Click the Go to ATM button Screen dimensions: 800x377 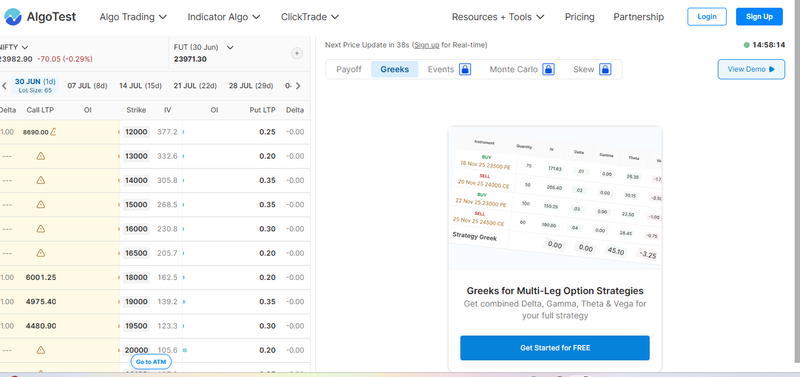pyautogui.click(x=151, y=362)
